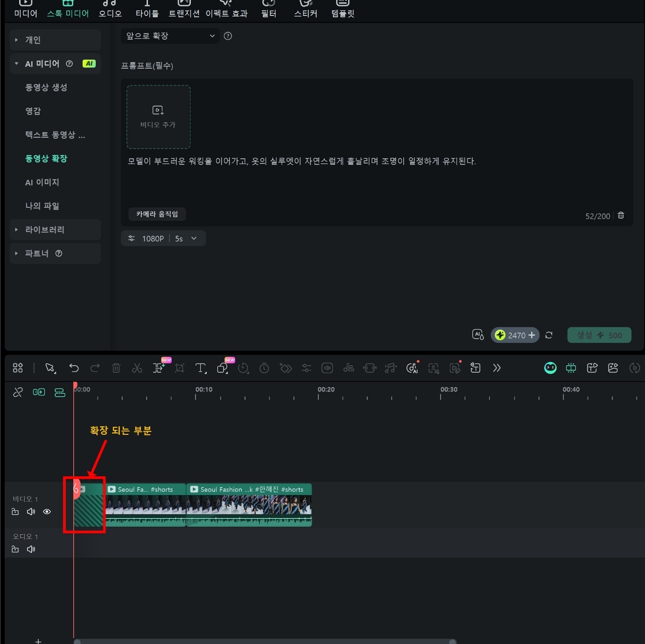Screen dimensions: 645x644
Task: Select the Text tool in the timeline toolbar
Action: tap(200, 368)
